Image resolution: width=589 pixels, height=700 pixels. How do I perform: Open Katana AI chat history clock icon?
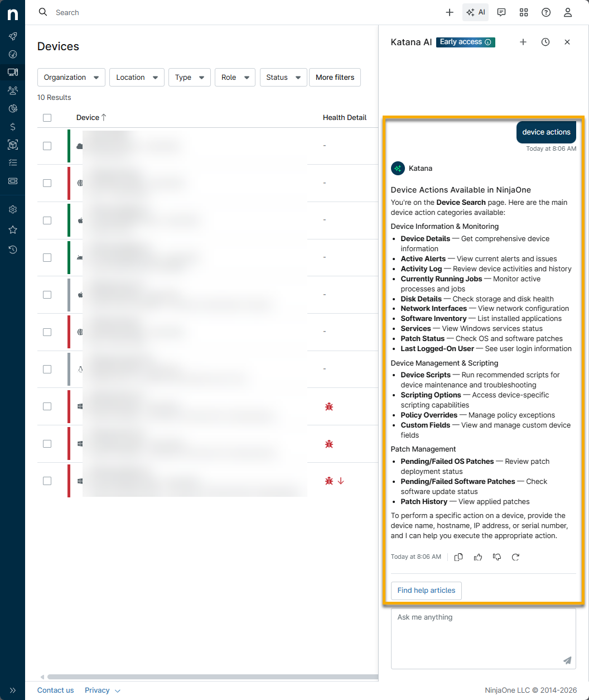point(545,42)
